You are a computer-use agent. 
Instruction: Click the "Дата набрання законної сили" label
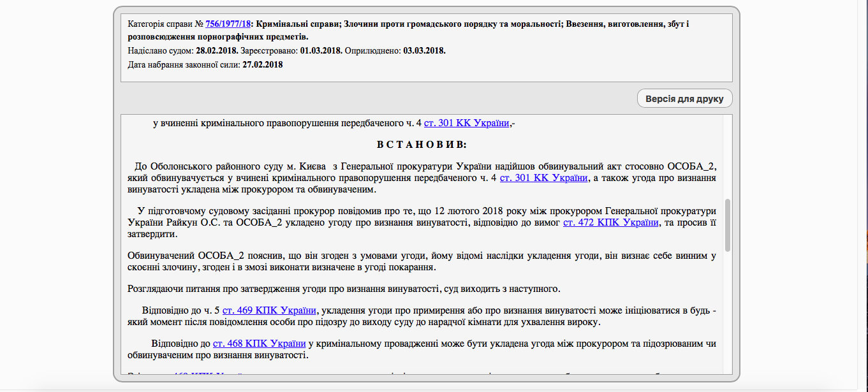tap(184, 64)
